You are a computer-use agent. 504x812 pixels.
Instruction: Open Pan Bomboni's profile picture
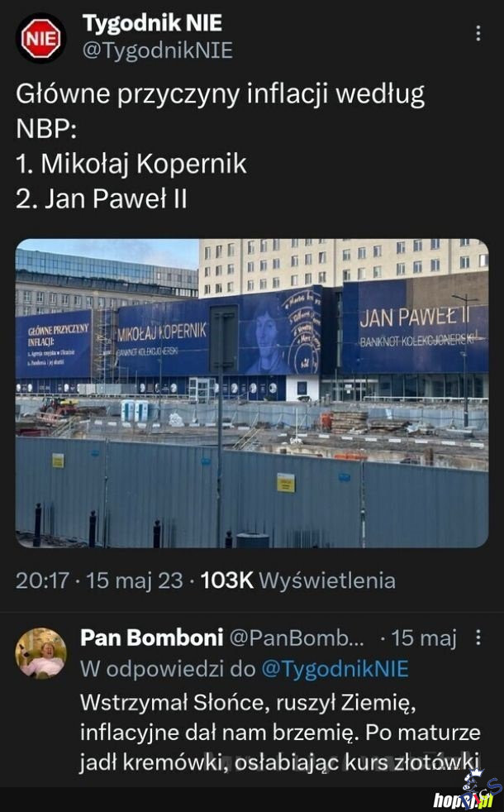coord(40,652)
